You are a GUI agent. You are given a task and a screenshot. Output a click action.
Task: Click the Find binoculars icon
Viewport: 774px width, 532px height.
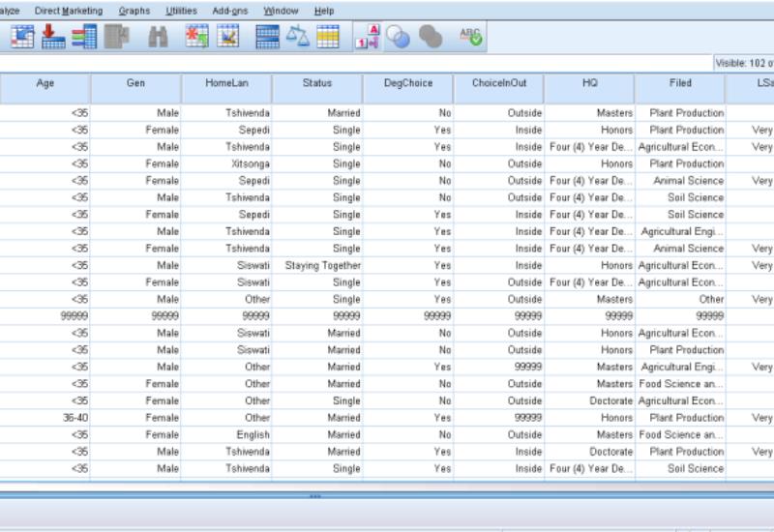(x=157, y=37)
